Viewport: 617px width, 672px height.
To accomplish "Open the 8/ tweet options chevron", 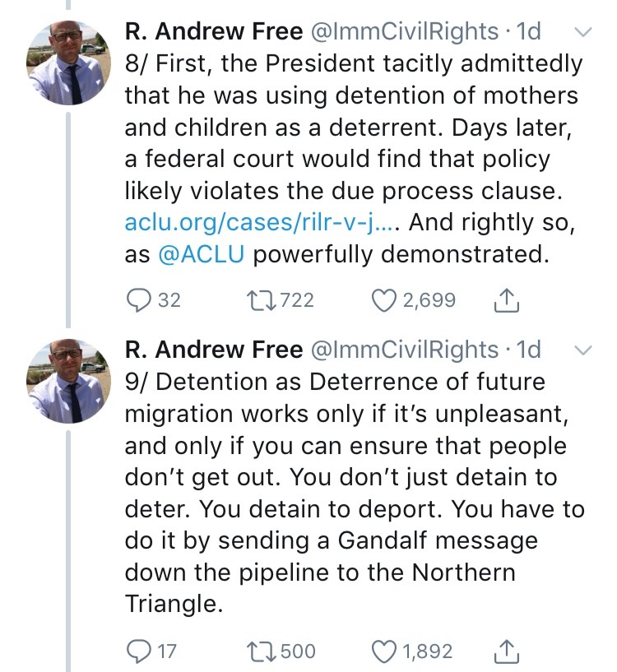I will 582,32.
